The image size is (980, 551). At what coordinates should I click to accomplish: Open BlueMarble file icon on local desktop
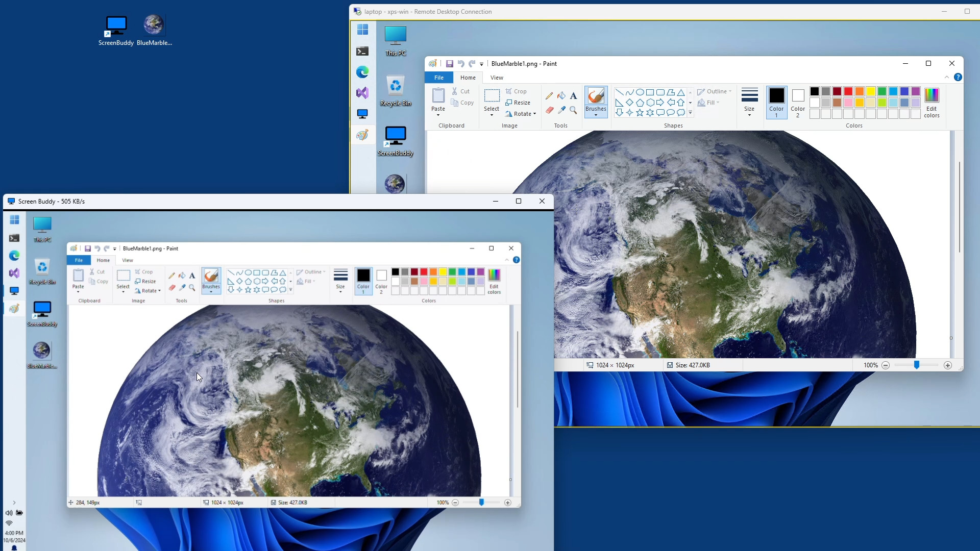click(154, 31)
